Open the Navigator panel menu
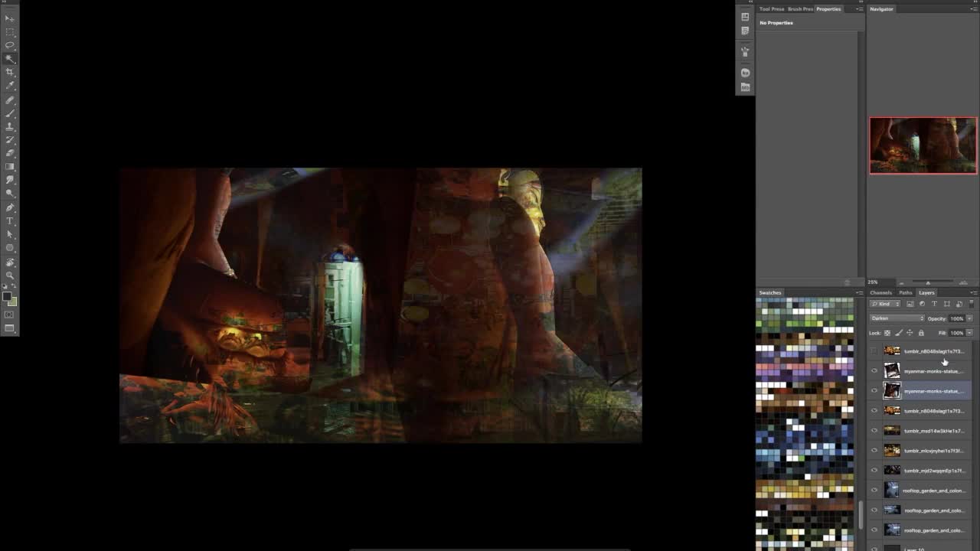980x551 pixels. [974, 9]
